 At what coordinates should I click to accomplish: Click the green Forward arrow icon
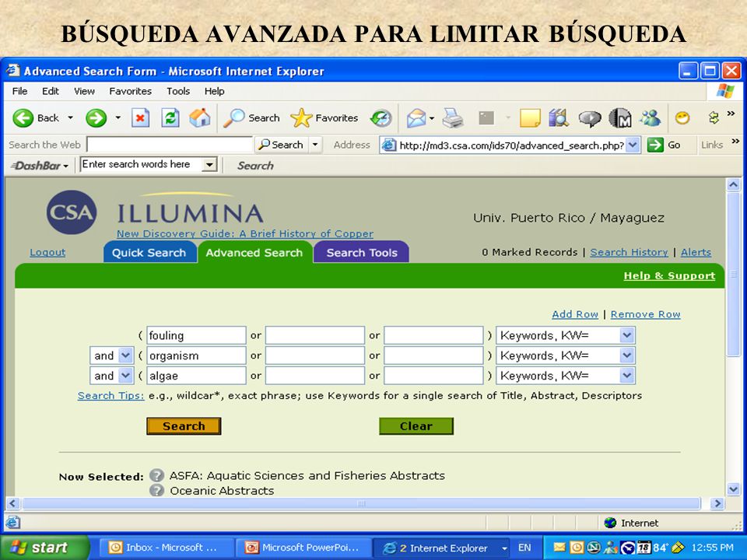[96, 117]
